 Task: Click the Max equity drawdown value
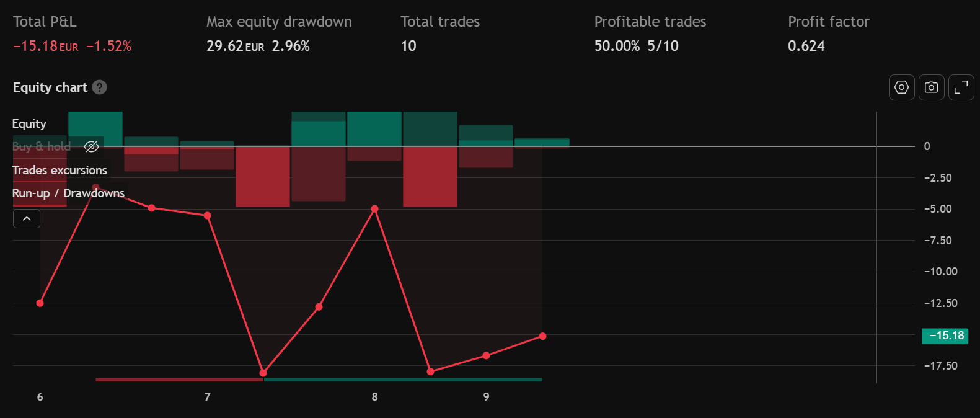(x=257, y=46)
